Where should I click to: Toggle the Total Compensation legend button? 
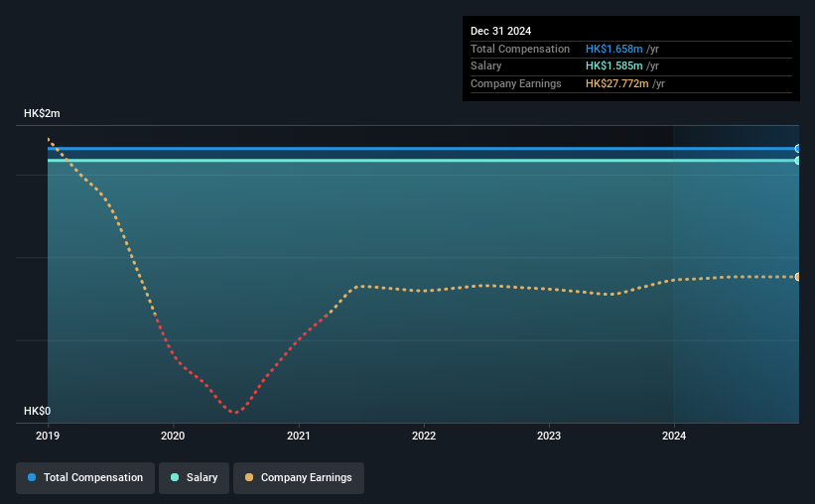pos(85,478)
